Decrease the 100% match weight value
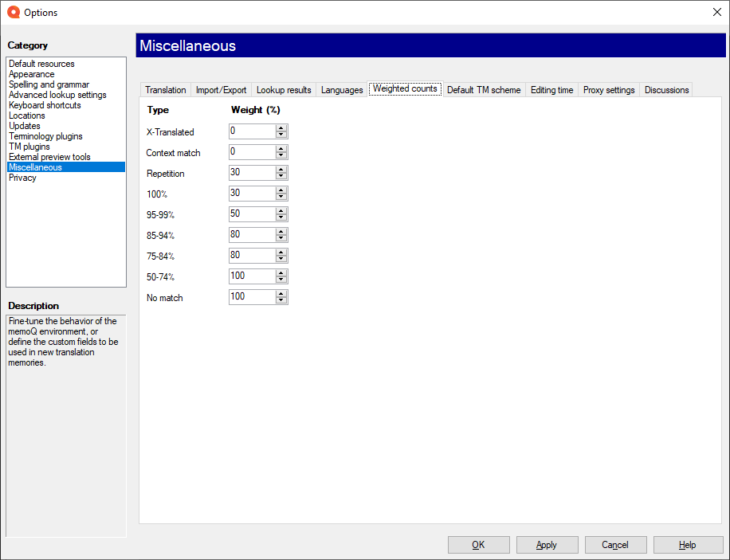 [x=281, y=198]
